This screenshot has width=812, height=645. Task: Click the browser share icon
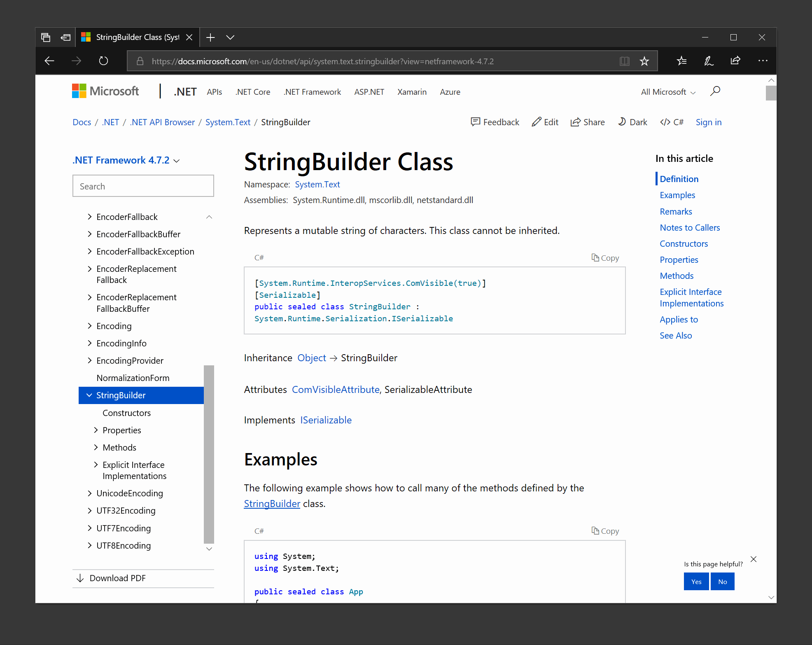[x=735, y=61]
